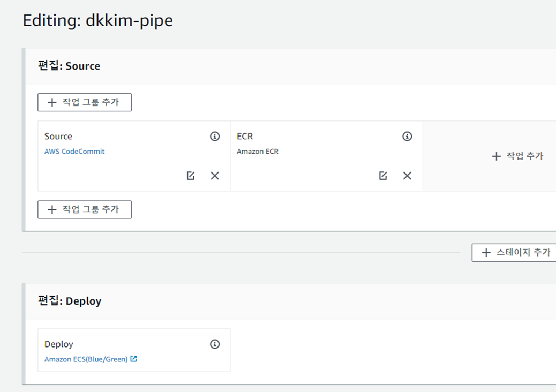Delete the ECR action with the X icon

pos(407,176)
